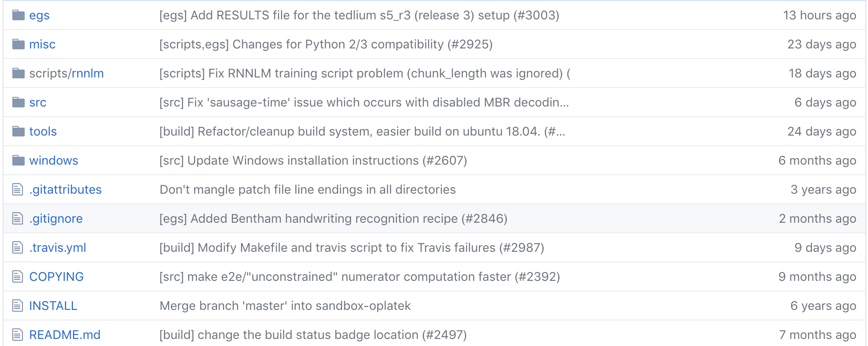Open the 'Merge branch master into sandbox-oplatek' commit
The height and width of the screenshot is (346, 868).
(x=285, y=306)
